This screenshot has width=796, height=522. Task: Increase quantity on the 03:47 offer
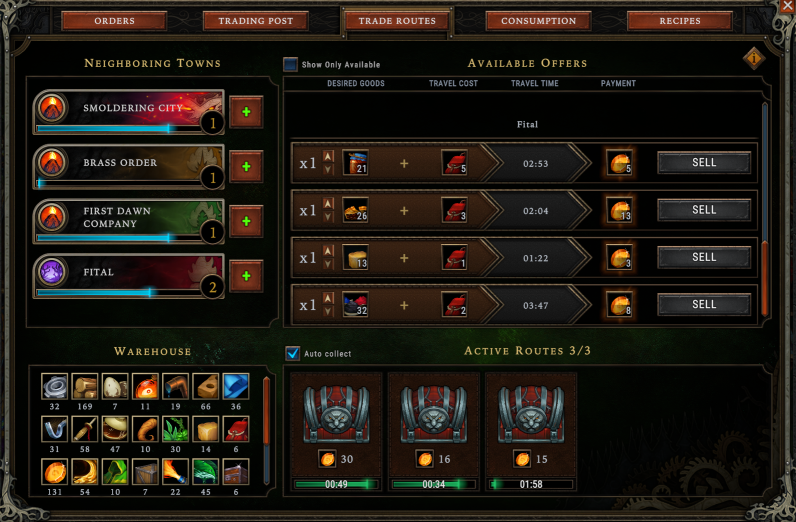coord(328,299)
